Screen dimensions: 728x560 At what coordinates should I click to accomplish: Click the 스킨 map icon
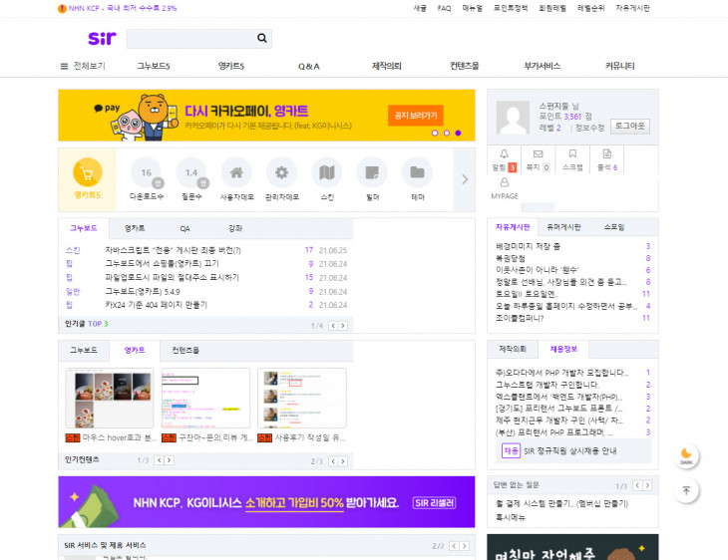pyautogui.click(x=327, y=172)
